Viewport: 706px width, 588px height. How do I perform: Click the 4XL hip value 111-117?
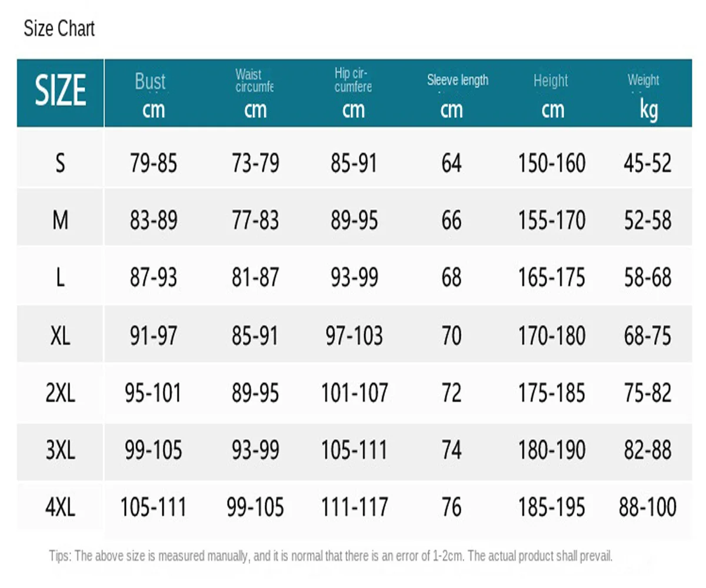tap(354, 507)
